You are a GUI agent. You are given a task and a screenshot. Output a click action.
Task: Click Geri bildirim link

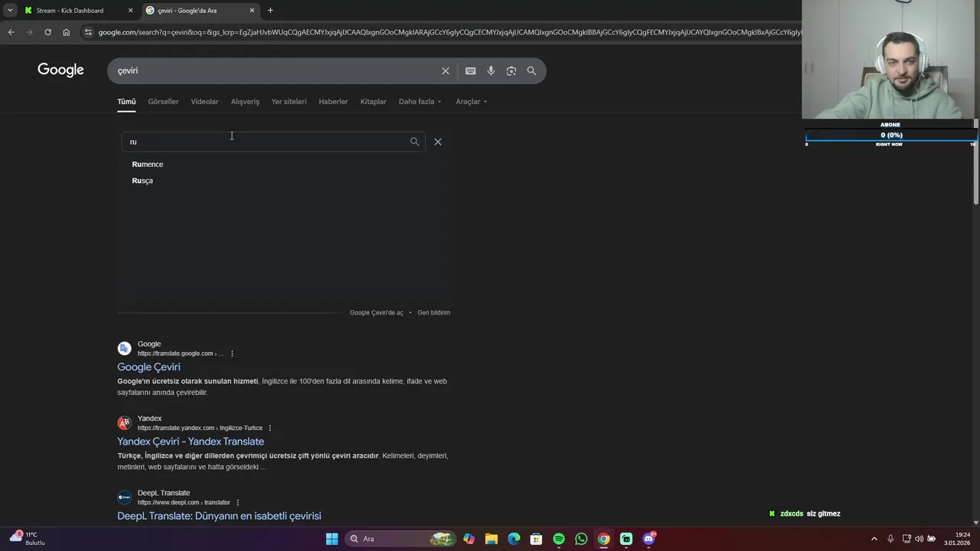(x=433, y=313)
